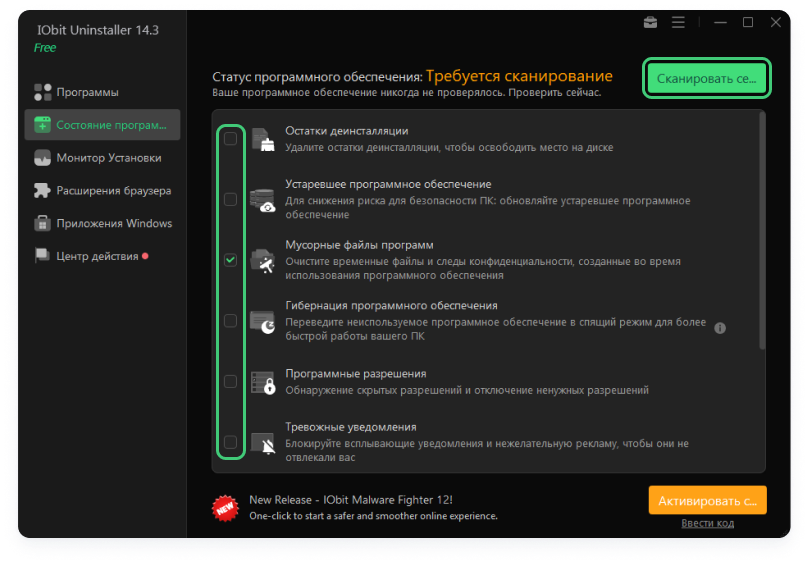809x564 pixels.
Task: Close the IObit Uninstaller window
Action: click(775, 22)
